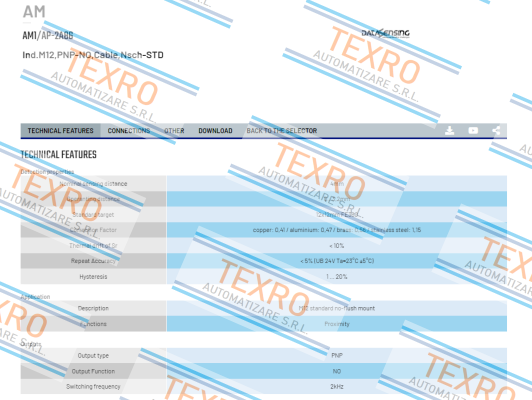Click the Nominal sensing distance label
This screenshot has width=532, height=400.
click(x=93, y=184)
